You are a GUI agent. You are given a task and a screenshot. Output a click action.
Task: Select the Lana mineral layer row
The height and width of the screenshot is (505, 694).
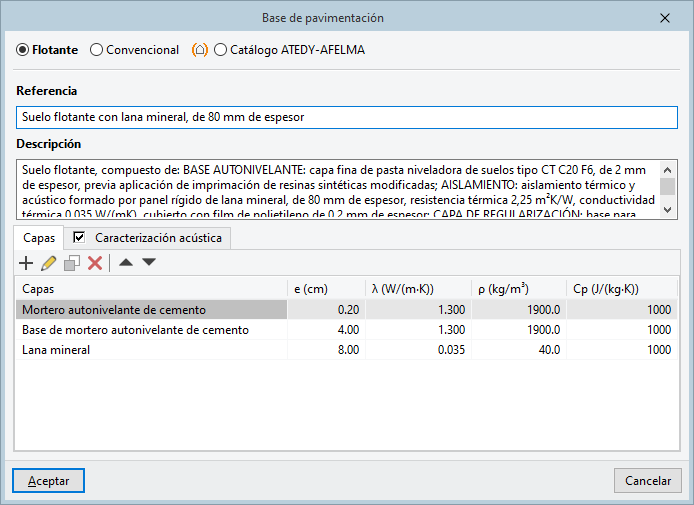pos(150,350)
